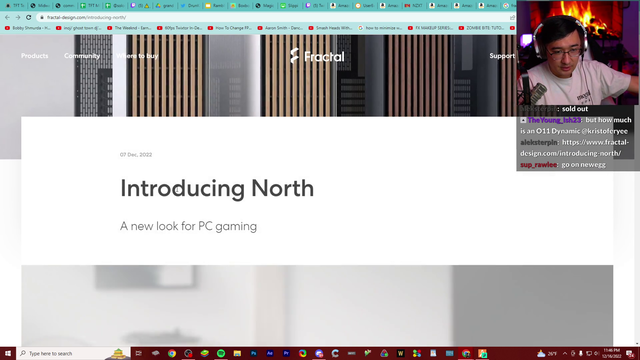Open 60fps Twixtor bookmark
Viewport: 640px width, 360px height.
coord(180,28)
